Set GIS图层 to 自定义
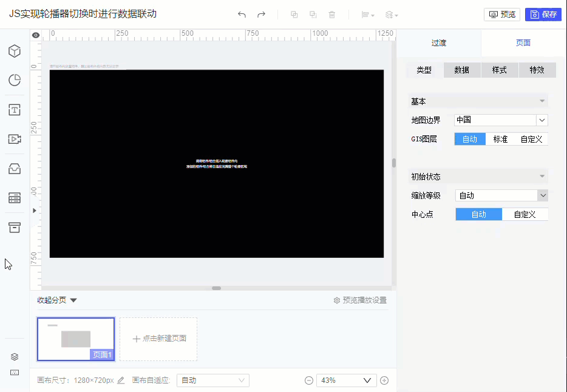 (x=532, y=139)
